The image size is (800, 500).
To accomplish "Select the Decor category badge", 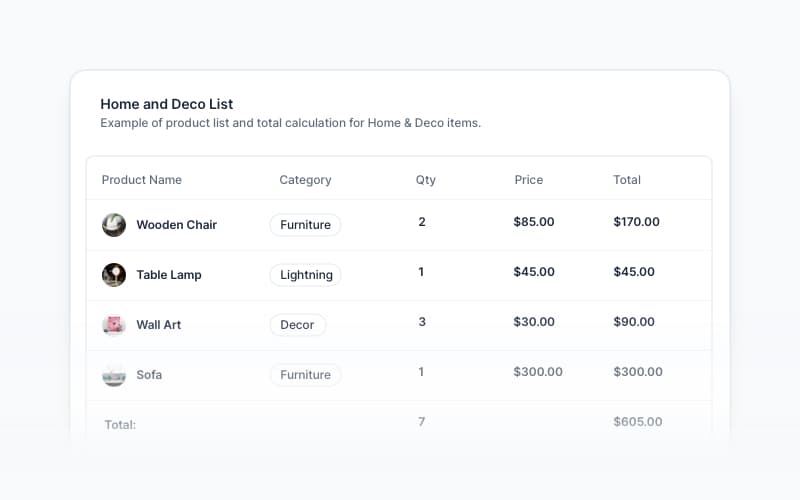I will [x=297, y=325].
